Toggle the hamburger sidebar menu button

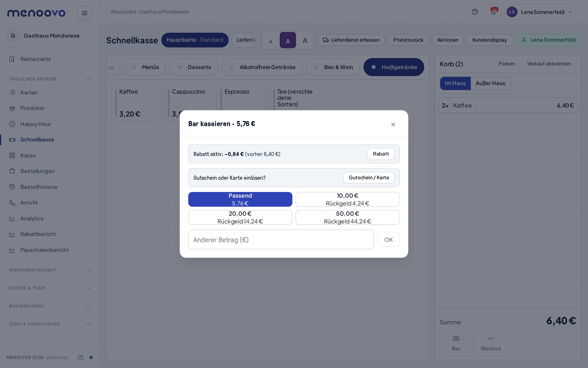click(84, 13)
